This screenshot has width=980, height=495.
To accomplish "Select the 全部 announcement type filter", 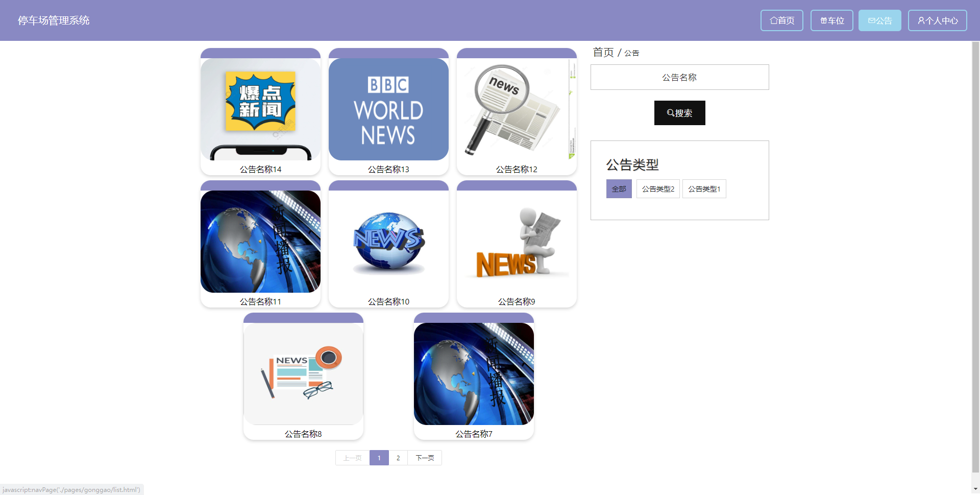I will tap(619, 189).
